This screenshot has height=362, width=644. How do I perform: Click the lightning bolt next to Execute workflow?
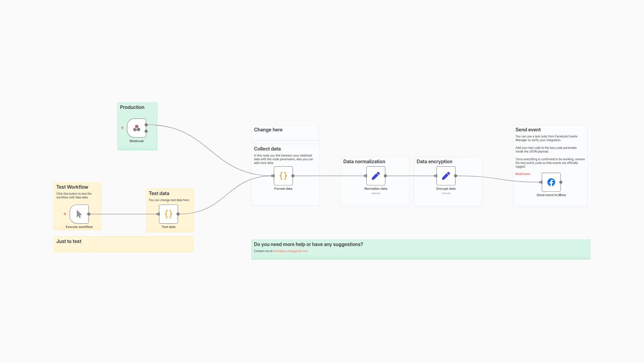point(64,213)
